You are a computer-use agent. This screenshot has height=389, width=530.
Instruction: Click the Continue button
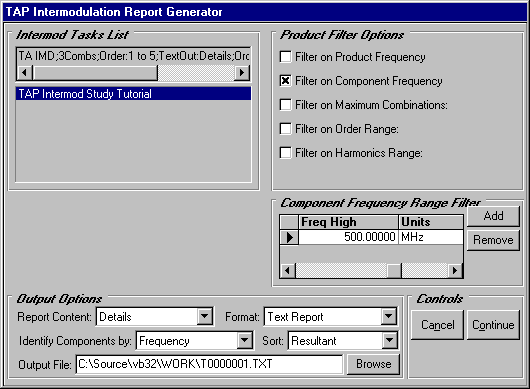tap(493, 325)
